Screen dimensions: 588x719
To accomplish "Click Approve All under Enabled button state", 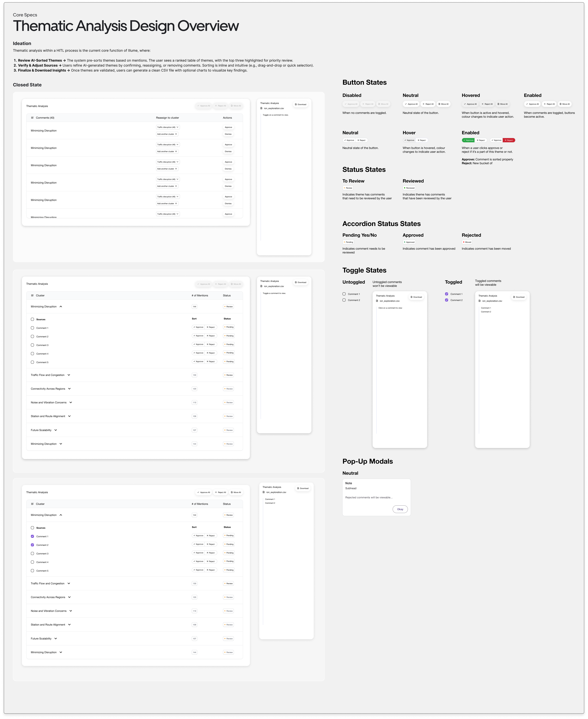I will click(x=532, y=104).
